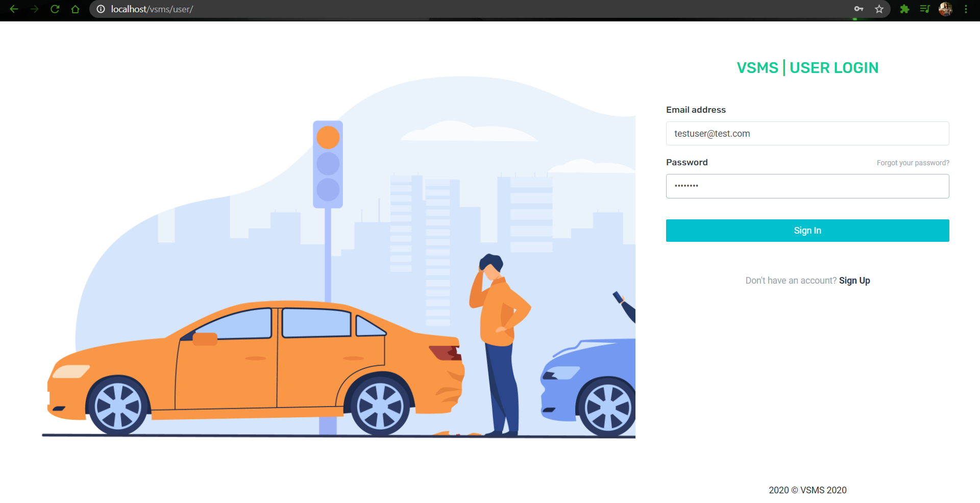Image resolution: width=980 pixels, height=503 pixels.
Task: Open the three-dot browser menu
Action: pyautogui.click(x=966, y=9)
